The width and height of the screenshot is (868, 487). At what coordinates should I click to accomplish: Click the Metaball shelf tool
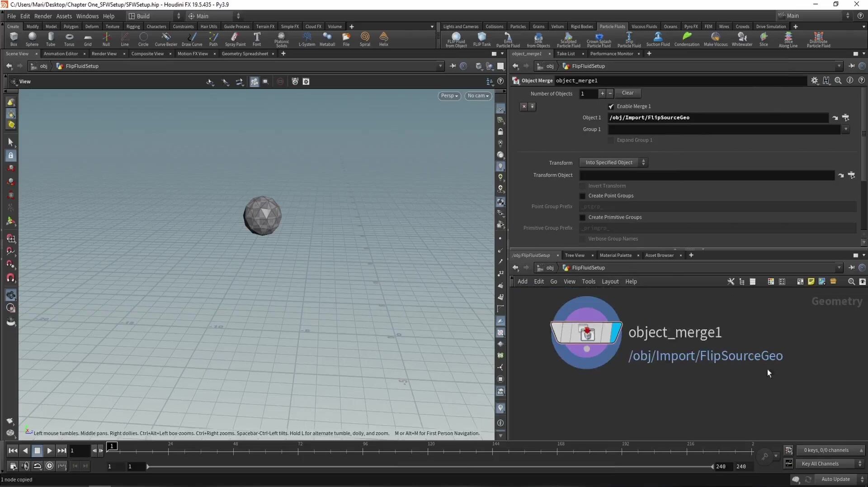point(327,39)
